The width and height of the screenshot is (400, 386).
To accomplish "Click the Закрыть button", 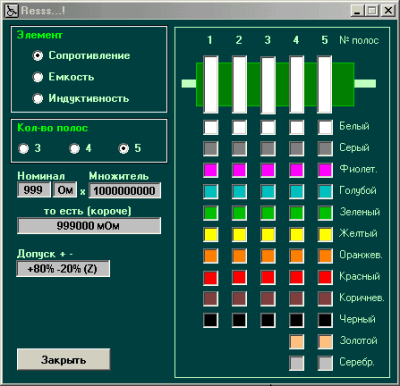I will point(63,359).
